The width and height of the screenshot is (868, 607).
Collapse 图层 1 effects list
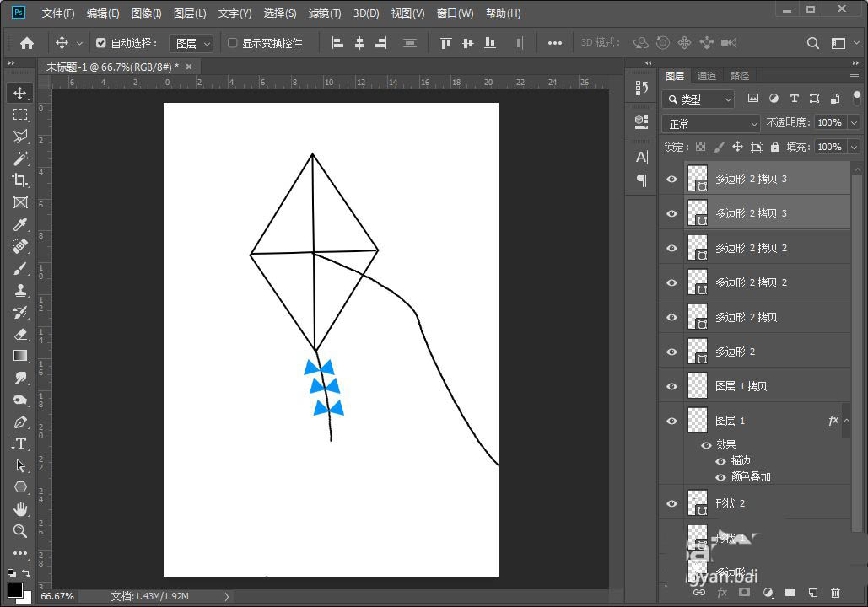coord(846,421)
